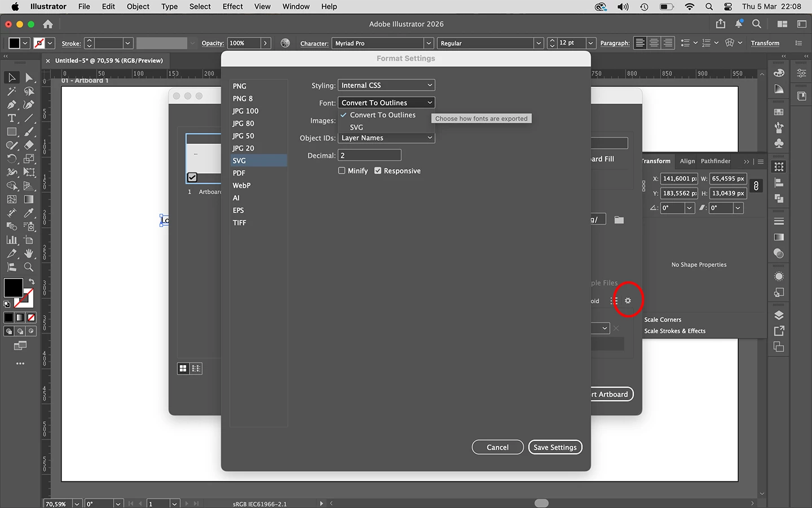The width and height of the screenshot is (812, 508).
Task: Open the Transform link in control bar
Action: click(765, 43)
